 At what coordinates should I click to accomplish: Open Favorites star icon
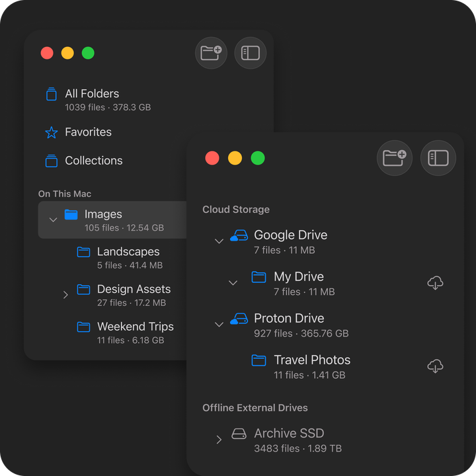pos(52,132)
